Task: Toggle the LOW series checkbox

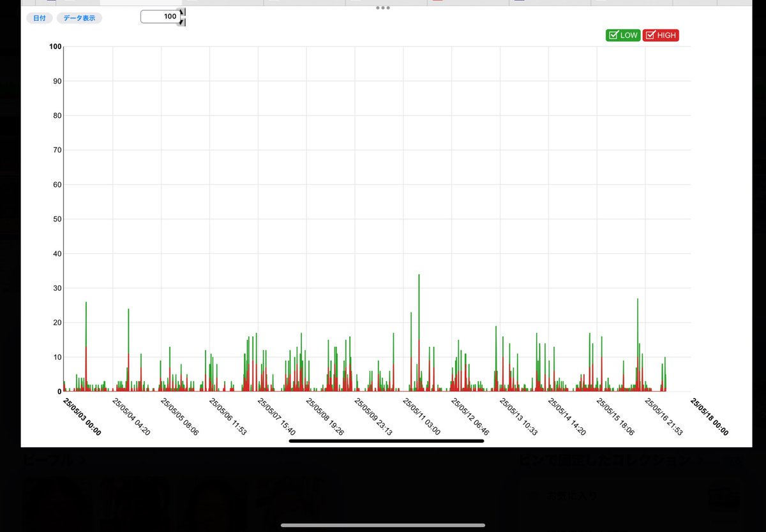Action: click(623, 36)
